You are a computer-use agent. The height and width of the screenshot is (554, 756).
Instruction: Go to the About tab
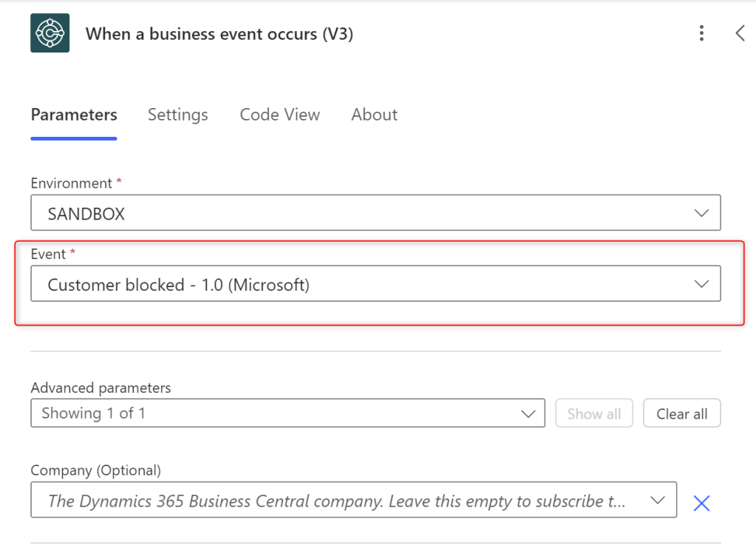click(x=374, y=115)
